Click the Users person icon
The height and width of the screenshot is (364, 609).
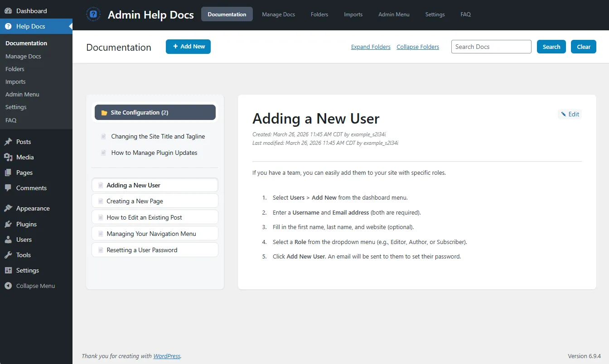click(x=8, y=239)
